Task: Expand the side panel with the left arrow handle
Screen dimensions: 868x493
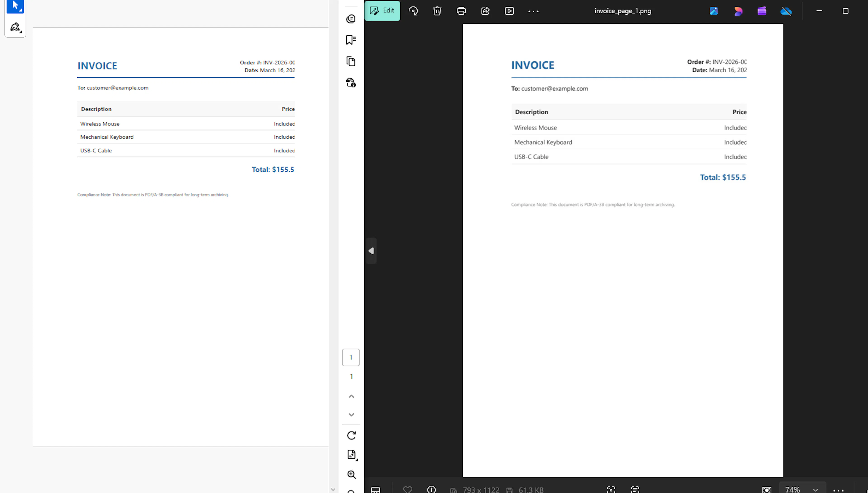Action: [371, 250]
